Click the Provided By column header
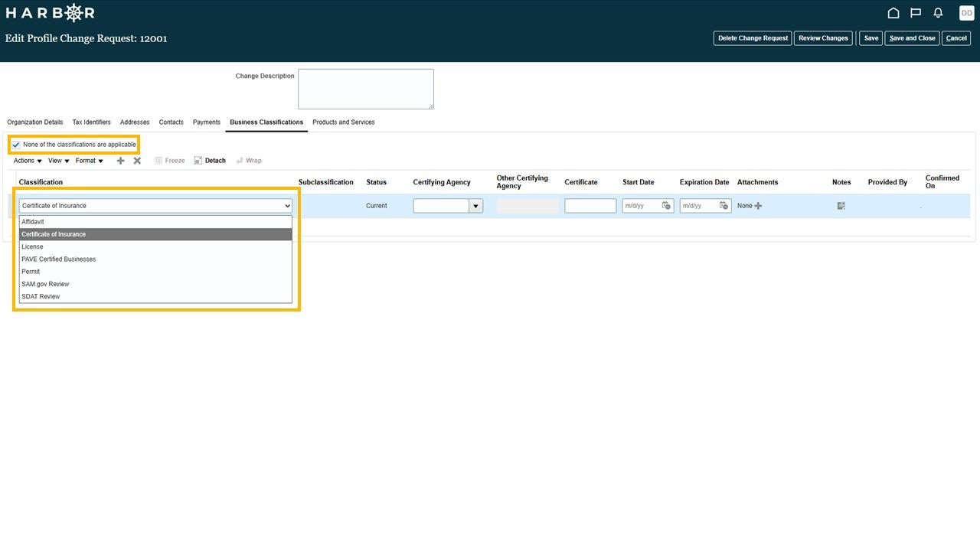This screenshot has width=980, height=551. point(887,182)
